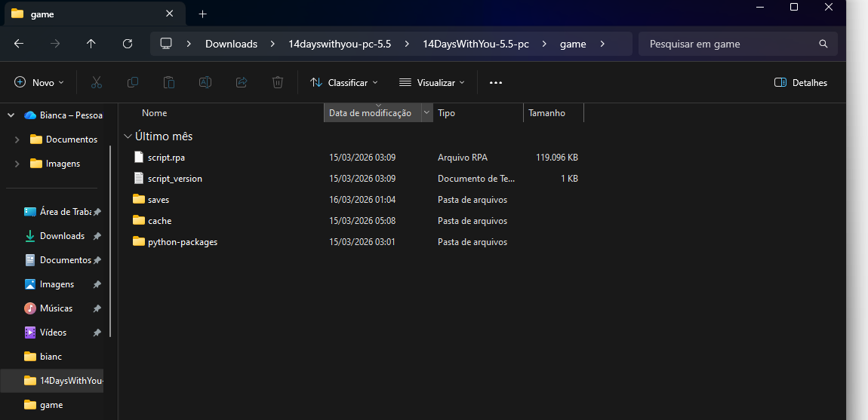
Task: Click chevron after Downloads in address bar
Action: tap(273, 44)
